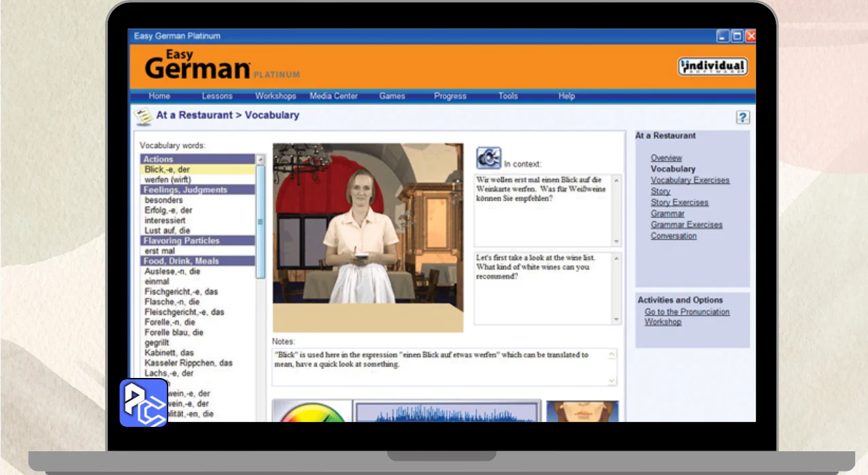Click down arrow of English translation box
Screen dimensions: 868x475
coord(616,320)
